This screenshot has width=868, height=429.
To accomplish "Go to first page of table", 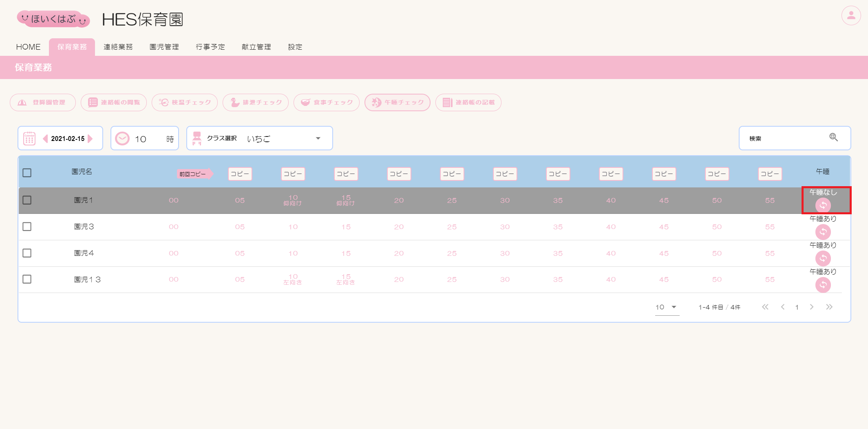I will click(x=765, y=307).
